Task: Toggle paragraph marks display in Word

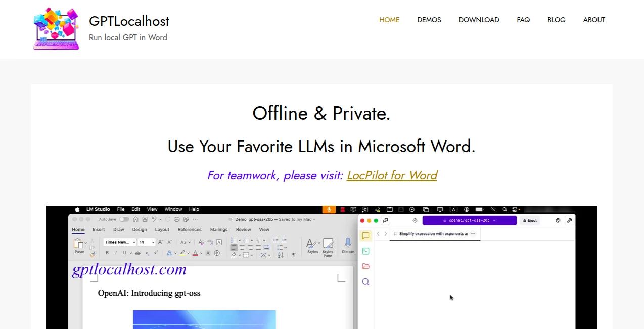Action: click(294, 254)
